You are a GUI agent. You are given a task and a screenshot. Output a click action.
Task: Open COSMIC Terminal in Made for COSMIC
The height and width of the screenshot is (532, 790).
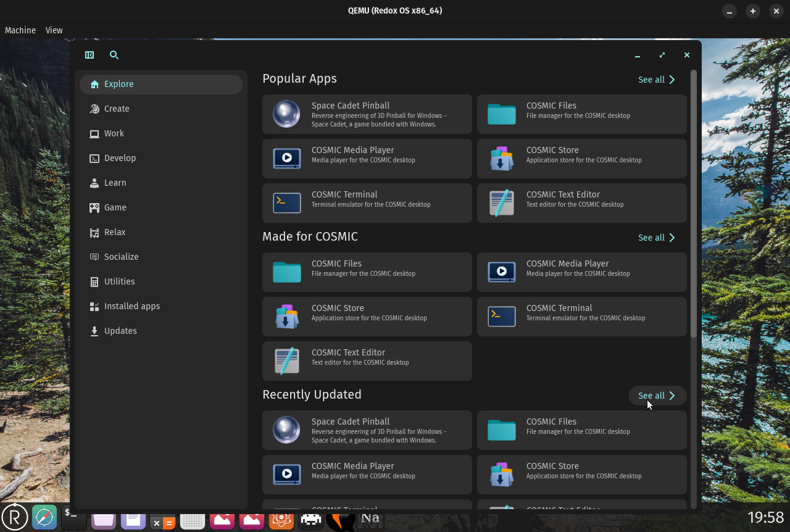coord(582,317)
